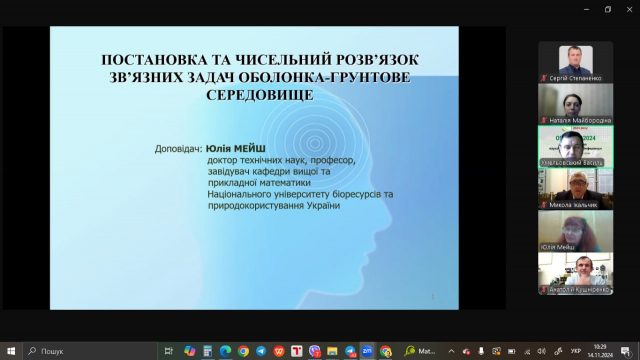Open the Calculator taskbar icon

point(207,351)
